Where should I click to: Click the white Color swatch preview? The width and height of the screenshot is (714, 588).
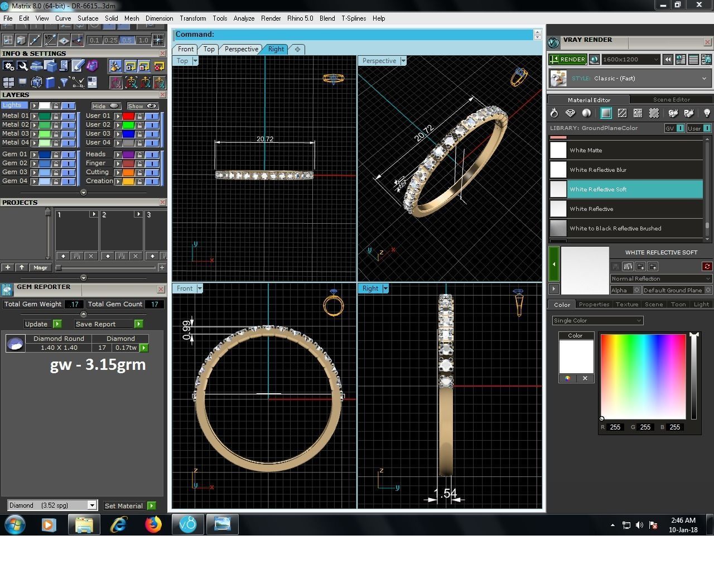(x=576, y=356)
